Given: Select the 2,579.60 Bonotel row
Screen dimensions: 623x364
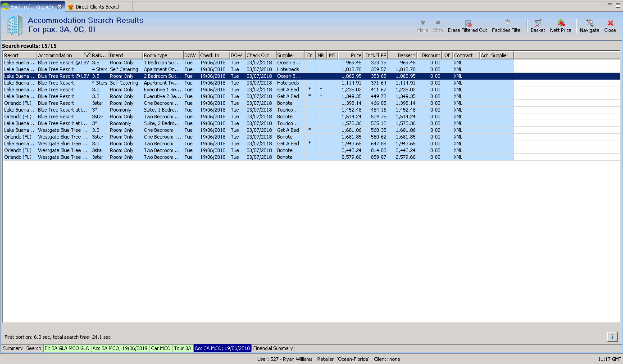Looking at the screenshot, I should click(x=288, y=157).
